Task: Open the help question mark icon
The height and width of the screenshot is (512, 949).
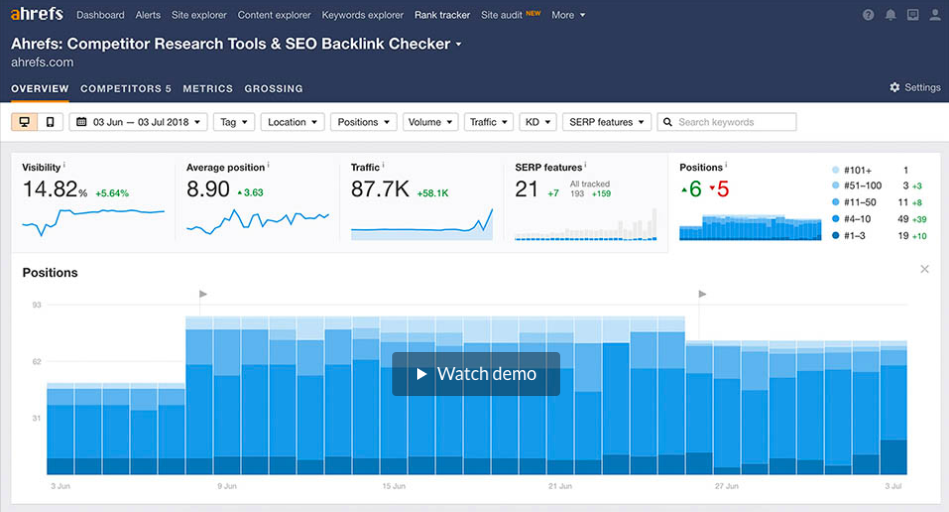Action: tap(868, 15)
